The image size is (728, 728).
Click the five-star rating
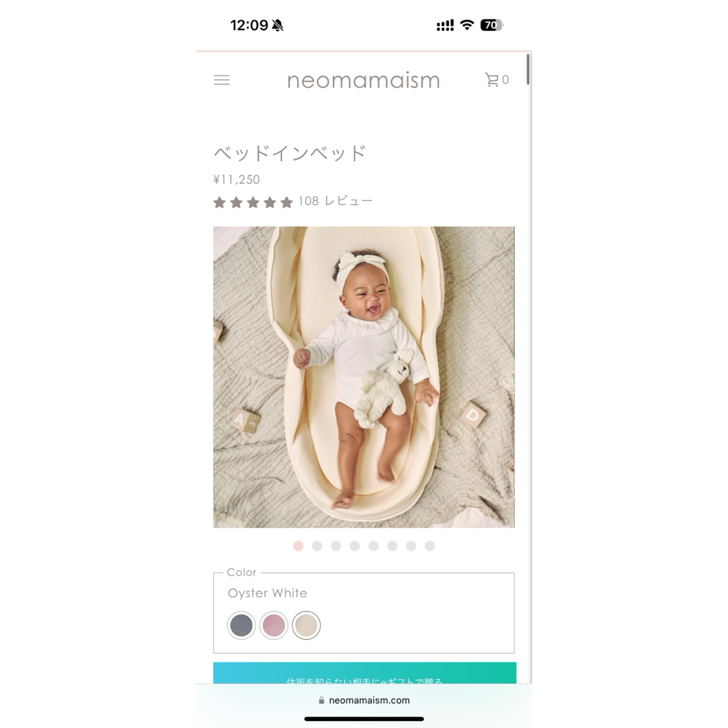[253, 202]
